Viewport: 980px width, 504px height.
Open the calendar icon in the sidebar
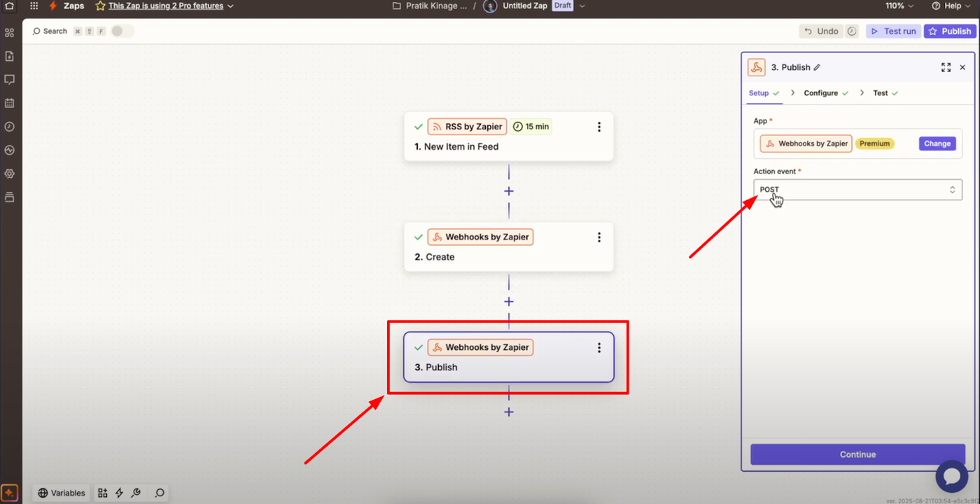click(10, 103)
